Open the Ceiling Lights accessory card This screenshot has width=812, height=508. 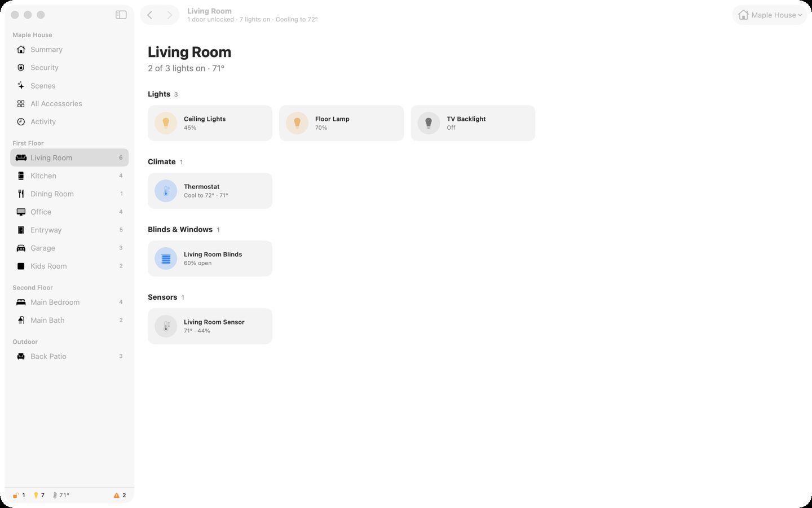[x=210, y=123]
